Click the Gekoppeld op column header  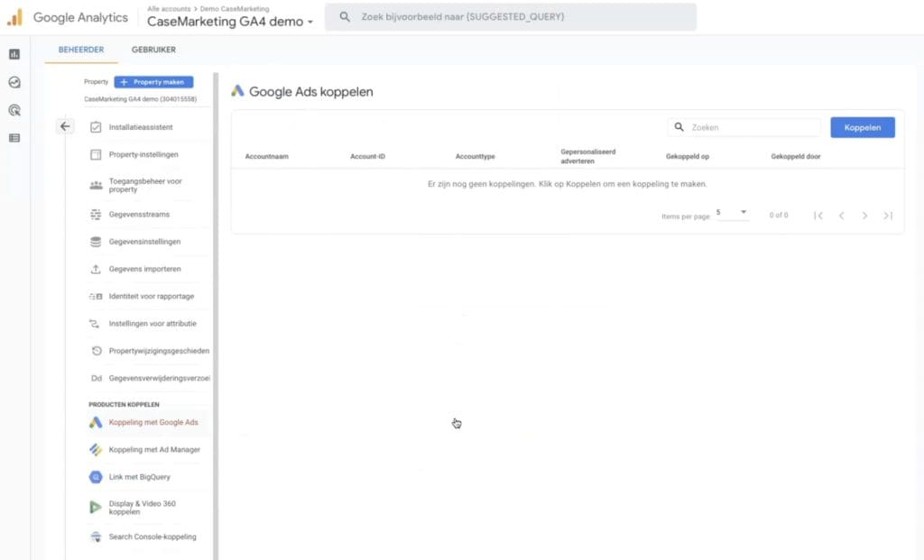pos(687,157)
